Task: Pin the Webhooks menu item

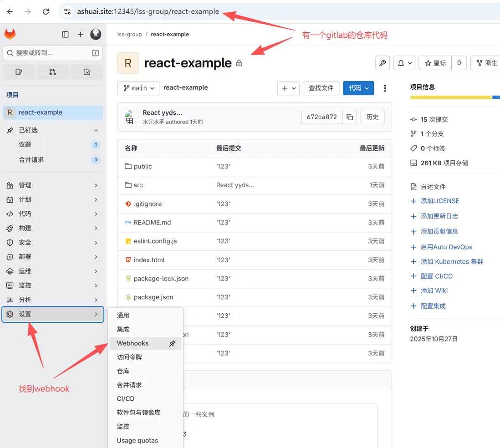Action: 172,343
